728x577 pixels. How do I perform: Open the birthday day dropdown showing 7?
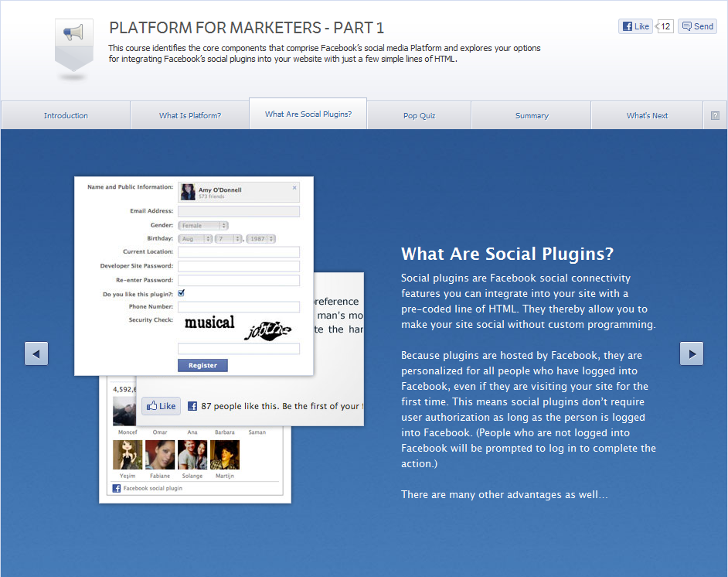(229, 239)
